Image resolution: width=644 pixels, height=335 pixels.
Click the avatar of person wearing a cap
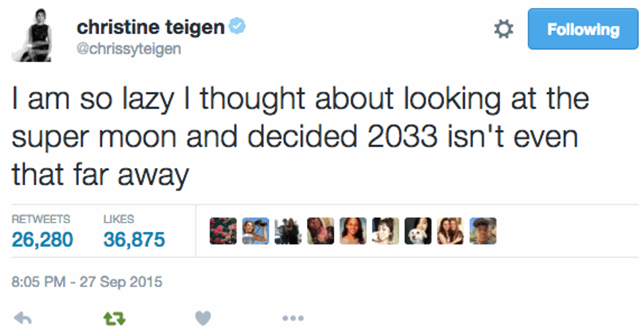tap(483, 231)
